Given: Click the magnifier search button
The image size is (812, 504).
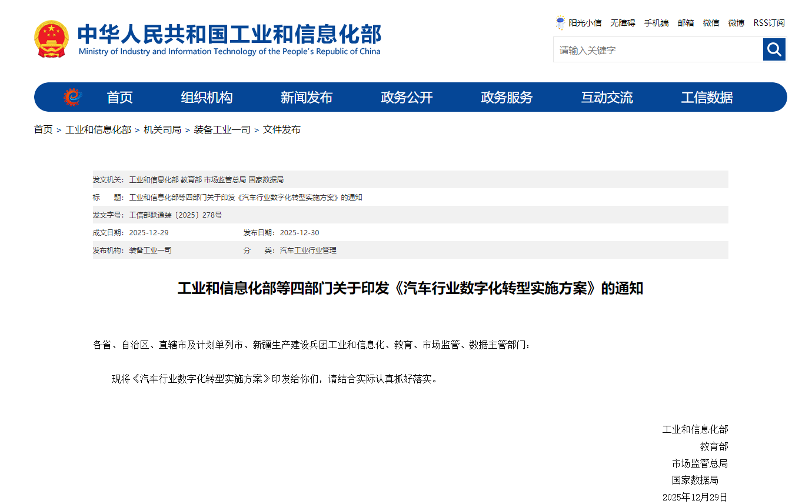Looking at the screenshot, I should [x=774, y=49].
